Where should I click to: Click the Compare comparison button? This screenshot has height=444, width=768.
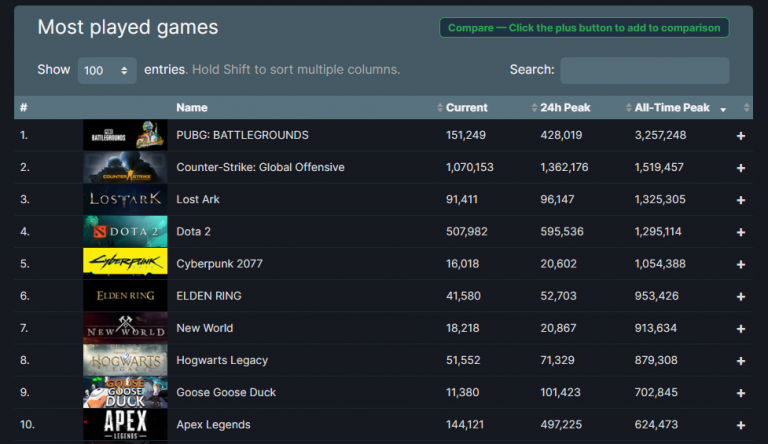(584, 28)
